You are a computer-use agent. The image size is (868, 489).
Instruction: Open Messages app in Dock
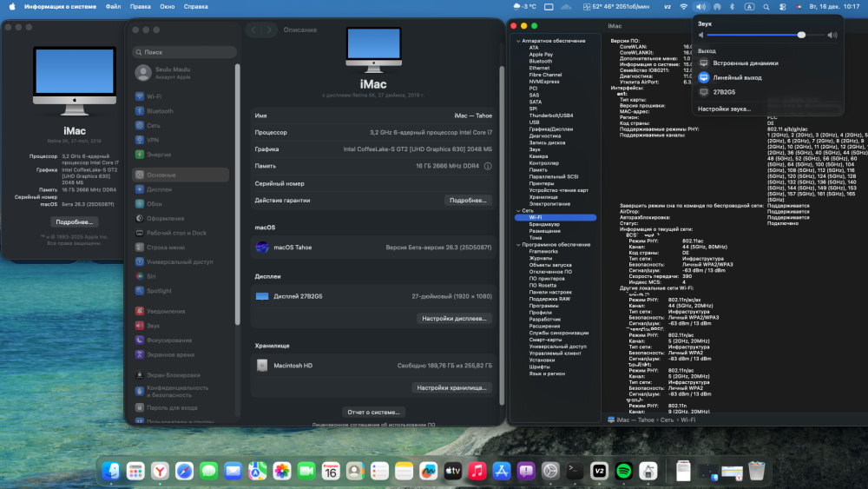click(208, 472)
